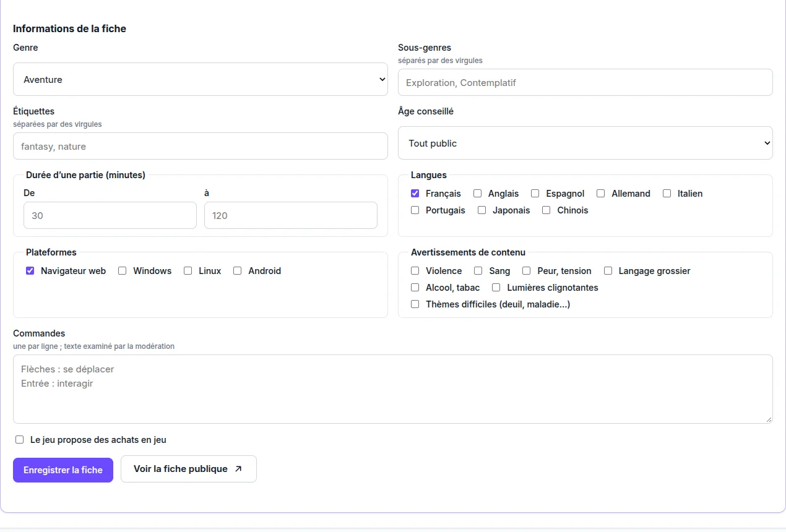Check the Anglais language checkbox
This screenshot has height=532, width=786.
[478, 194]
